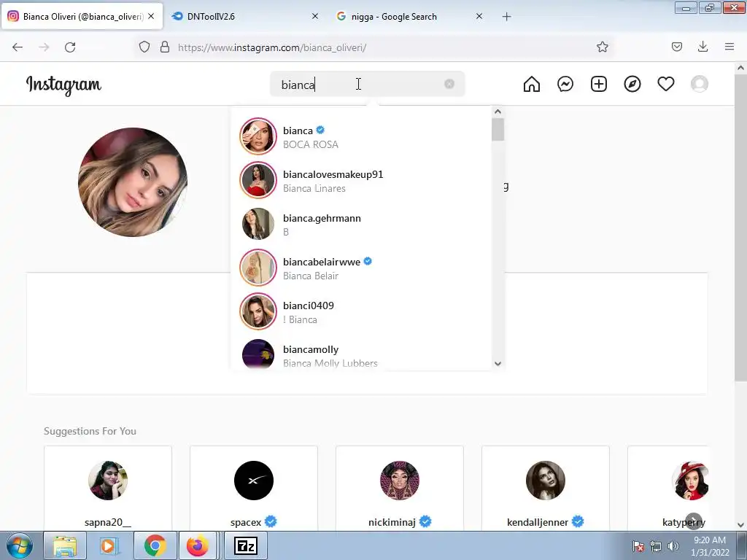Screen dimensions: 747x560
Task: Show next suggestions with the arrow button
Action: point(694,521)
